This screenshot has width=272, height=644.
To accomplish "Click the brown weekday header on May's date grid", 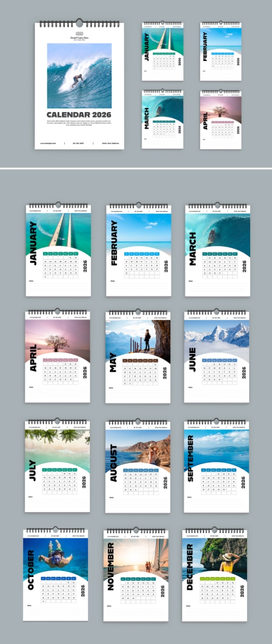I will click(x=141, y=360).
